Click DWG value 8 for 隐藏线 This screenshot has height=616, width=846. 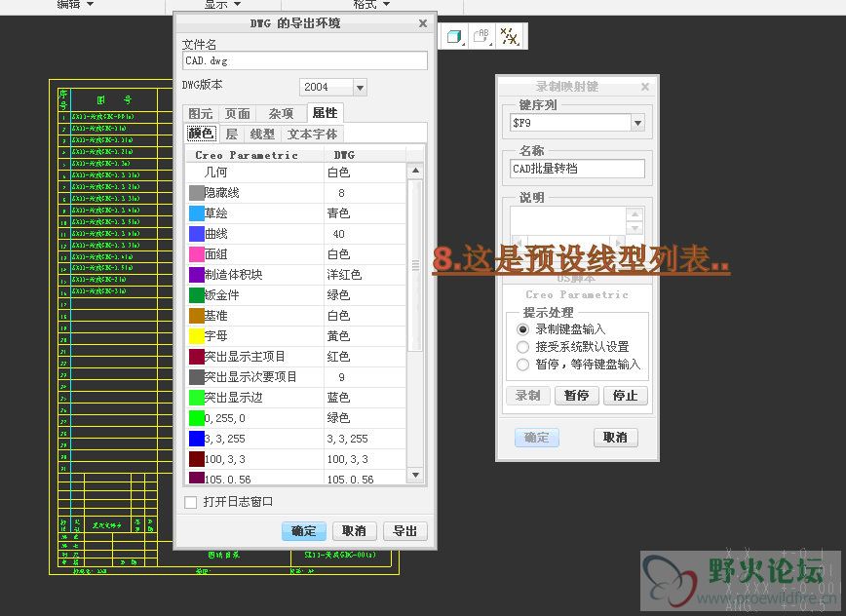tap(341, 193)
